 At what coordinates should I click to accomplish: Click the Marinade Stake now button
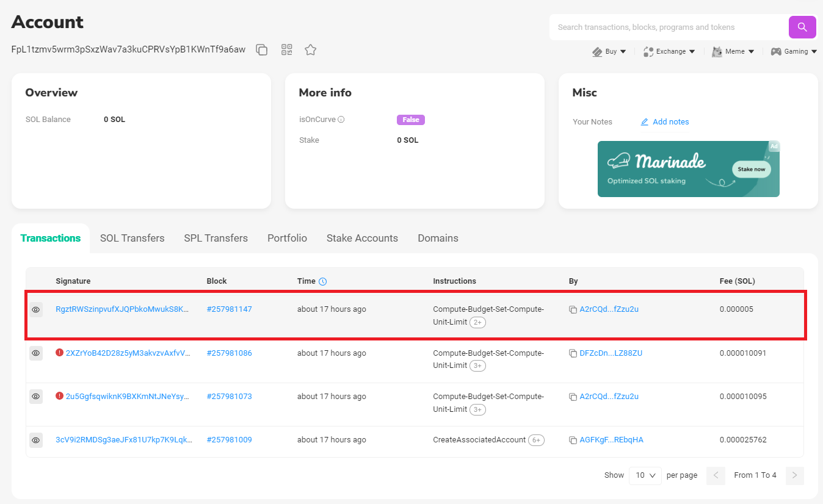click(x=751, y=169)
